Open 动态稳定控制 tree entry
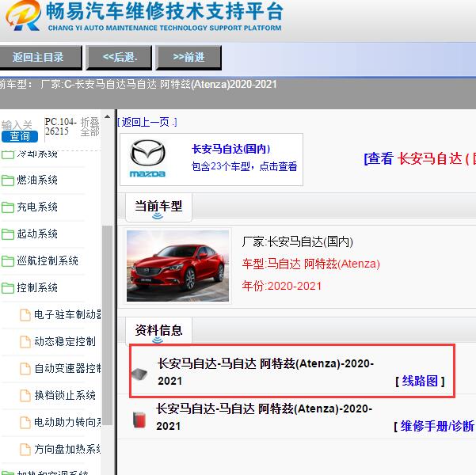This screenshot has height=475, width=476. tap(65, 341)
